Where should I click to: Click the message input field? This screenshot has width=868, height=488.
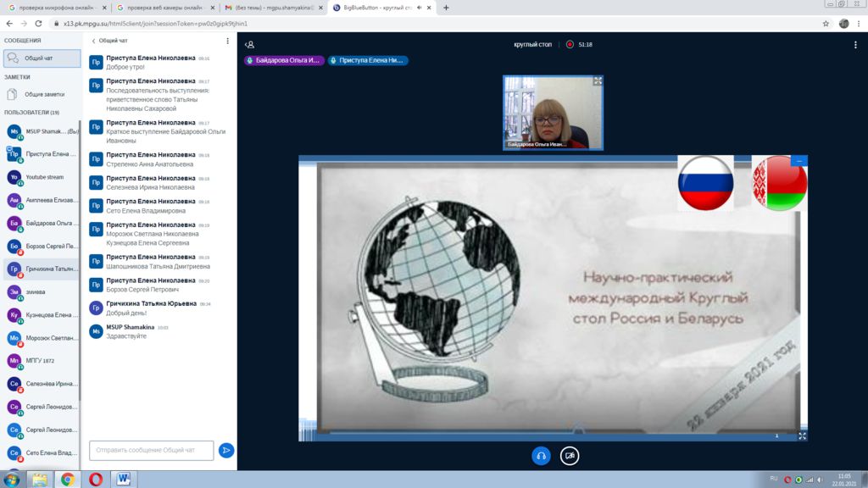(x=152, y=450)
